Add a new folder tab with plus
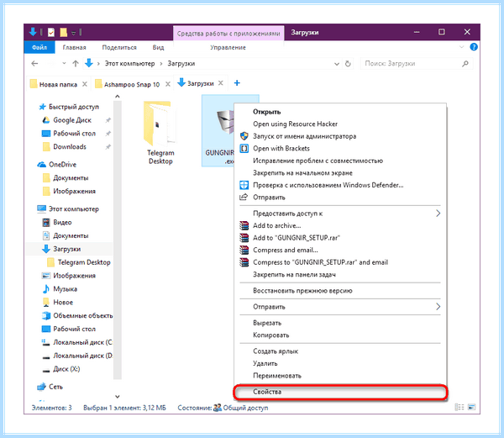This screenshot has width=504, height=438. (237, 83)
